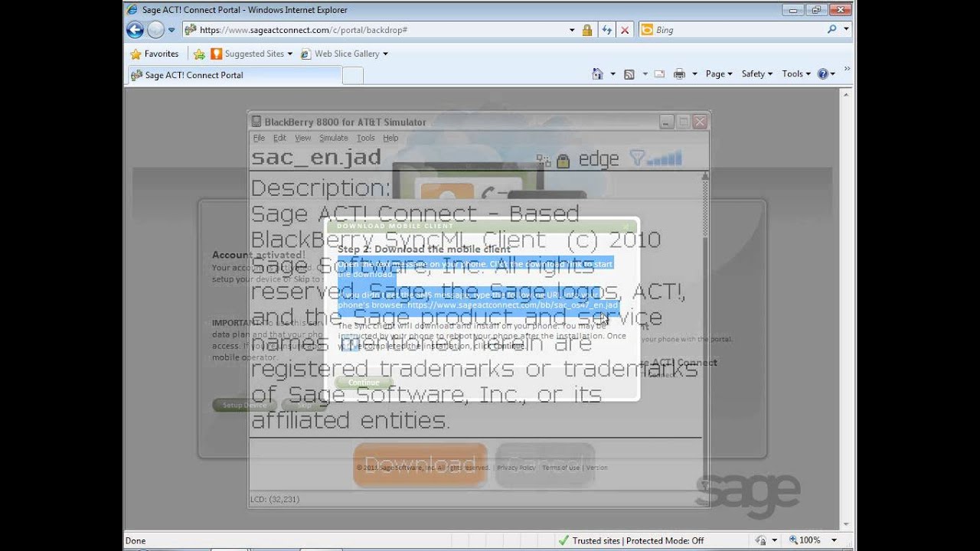The height and width of the screenshot is (551, 980).
Task: Click the IE Forward arrow button
Action: (155, 30)
